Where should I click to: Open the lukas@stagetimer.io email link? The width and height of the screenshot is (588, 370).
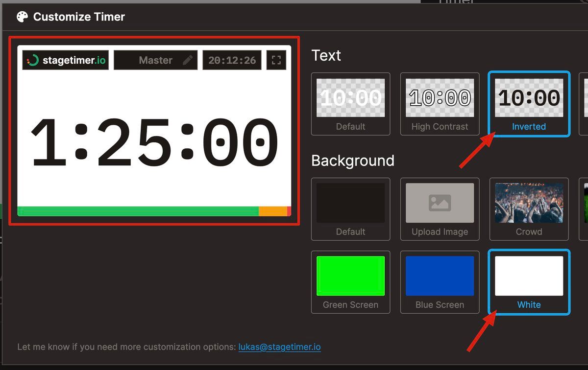tap(279, 347)
